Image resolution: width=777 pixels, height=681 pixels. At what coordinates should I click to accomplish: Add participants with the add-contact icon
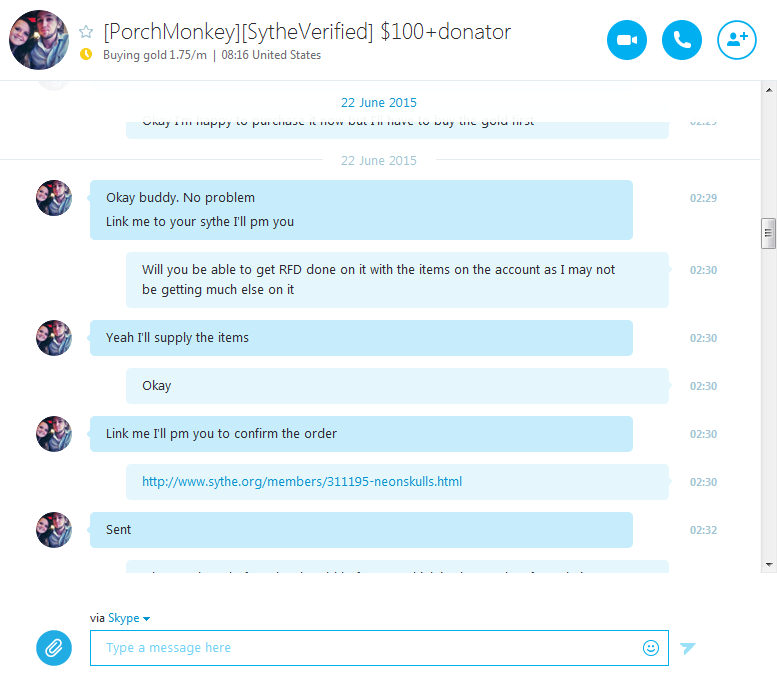(x=736, y=40)
